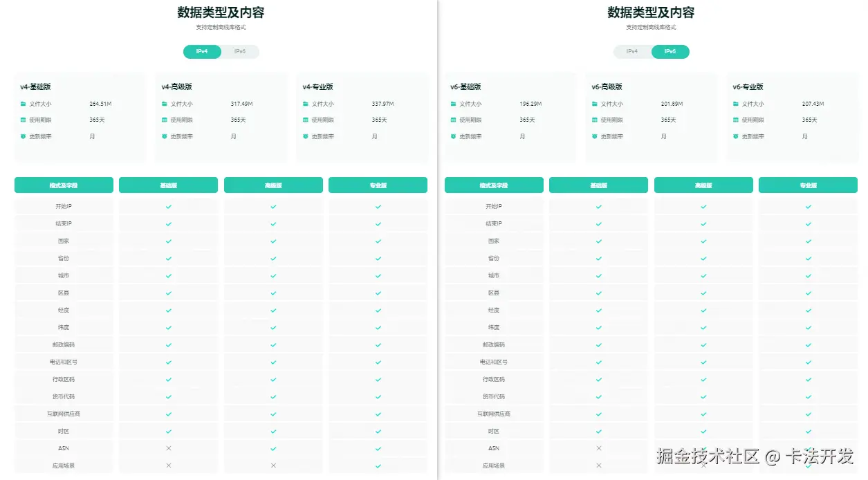Click the × mark for 应用场景 under v6 高级版

(703, 465)
